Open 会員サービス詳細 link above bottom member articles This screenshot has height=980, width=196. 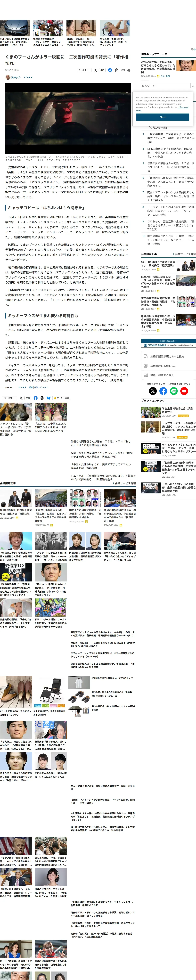(x=124, y=483)
